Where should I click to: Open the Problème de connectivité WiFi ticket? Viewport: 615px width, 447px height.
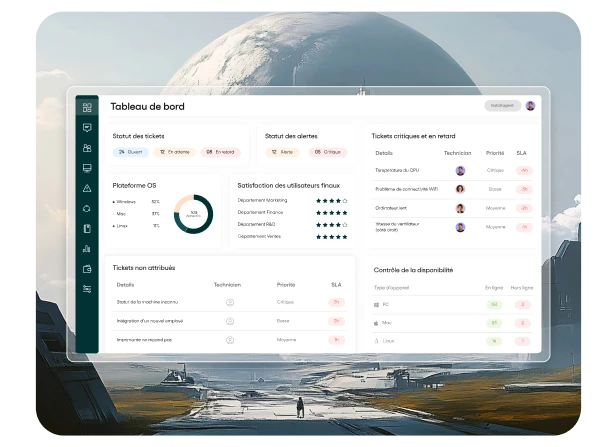coord(408,189)
